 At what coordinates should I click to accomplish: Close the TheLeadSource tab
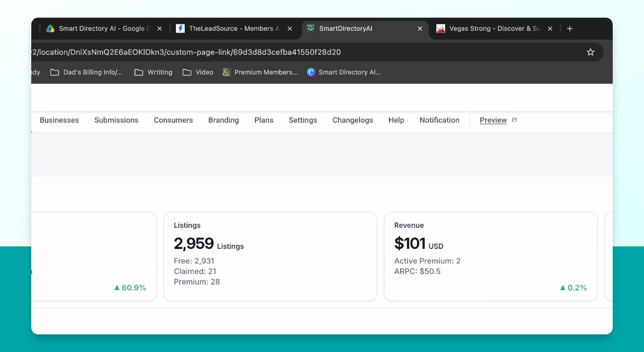290,29
